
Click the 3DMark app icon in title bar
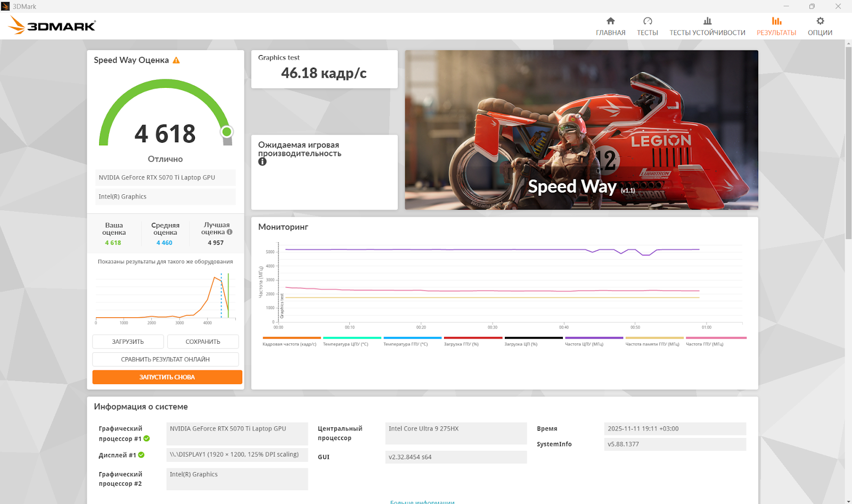(5, 6)
